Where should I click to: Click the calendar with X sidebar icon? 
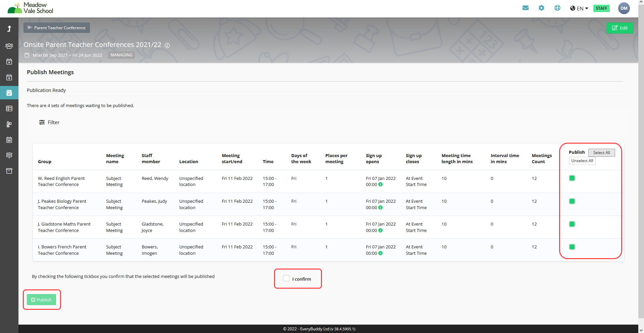tap(9, 62)
